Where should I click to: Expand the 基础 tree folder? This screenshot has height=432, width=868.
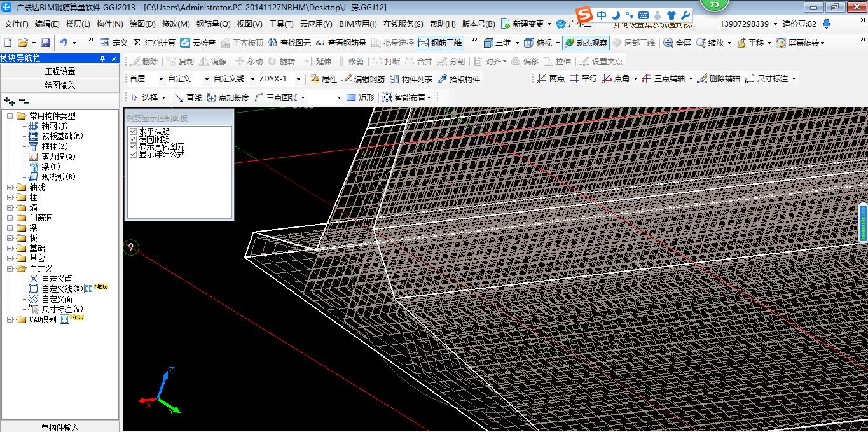tap(10, 248)
